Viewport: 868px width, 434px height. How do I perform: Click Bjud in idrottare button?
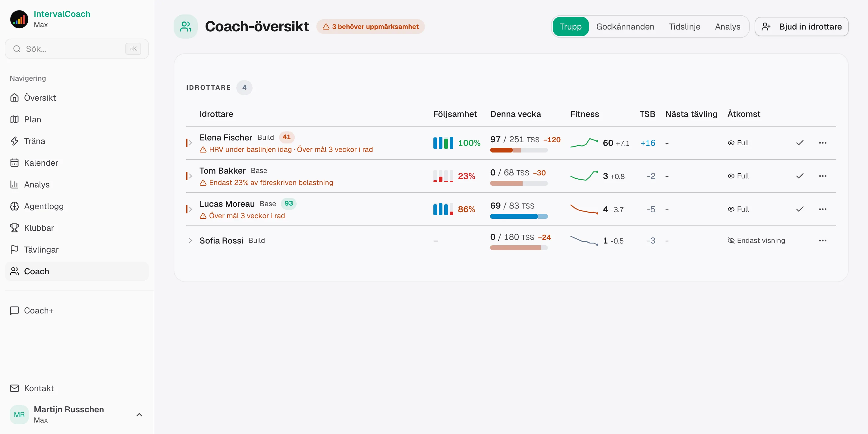pos(801,27)
